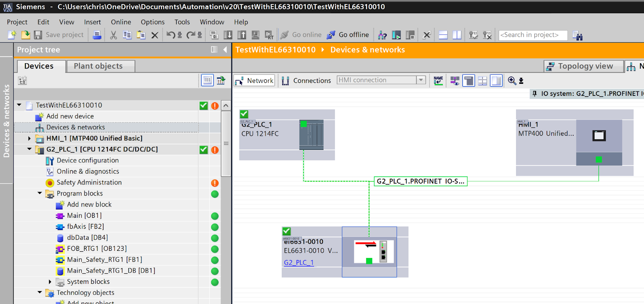Open the Project menu
The width and height of the screenshot is (644, 304).
point(17,22)
